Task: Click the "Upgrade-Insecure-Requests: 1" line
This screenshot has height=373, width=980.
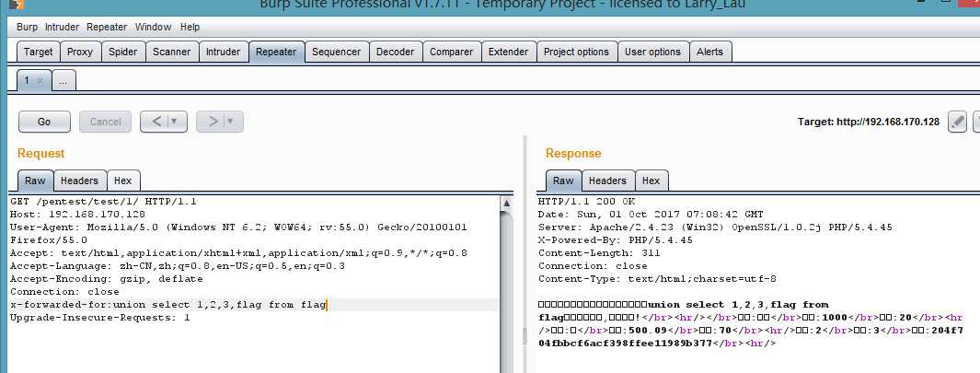Action: 100,318
